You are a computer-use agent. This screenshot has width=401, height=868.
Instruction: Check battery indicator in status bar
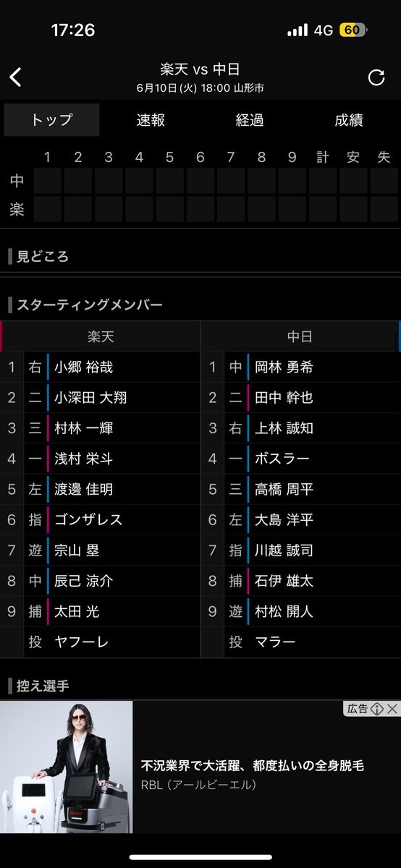click(x=353, y=30)
